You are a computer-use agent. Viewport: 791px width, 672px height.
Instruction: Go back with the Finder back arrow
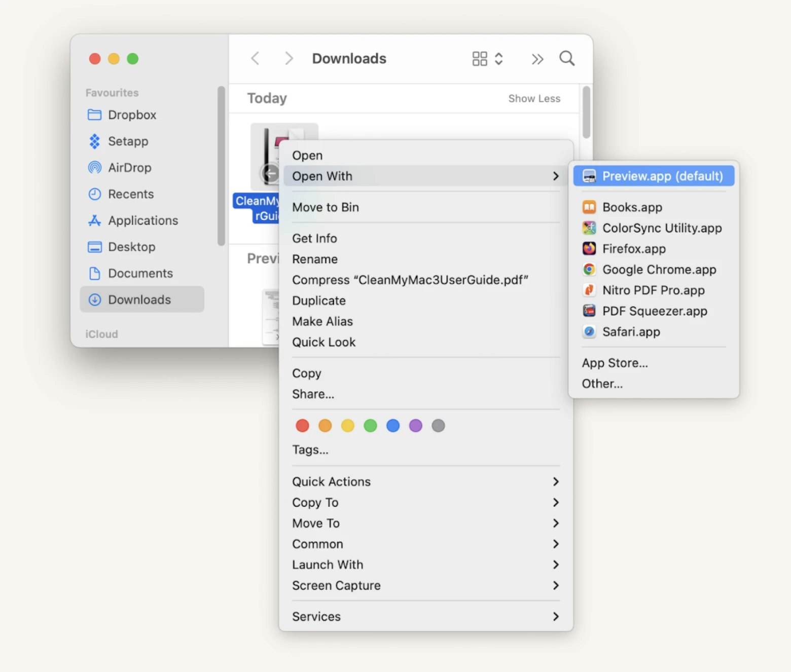(255, 59)
